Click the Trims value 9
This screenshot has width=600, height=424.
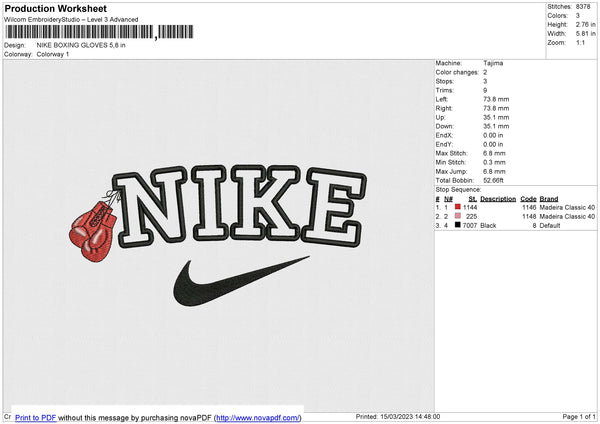click(x=485, y=90)
